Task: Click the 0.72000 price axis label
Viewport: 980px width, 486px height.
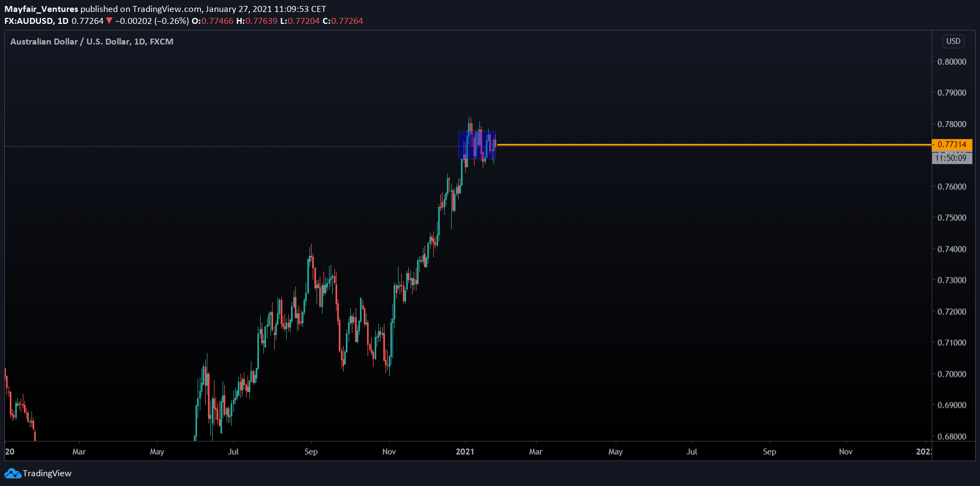Action: click(x=952, y=312)
